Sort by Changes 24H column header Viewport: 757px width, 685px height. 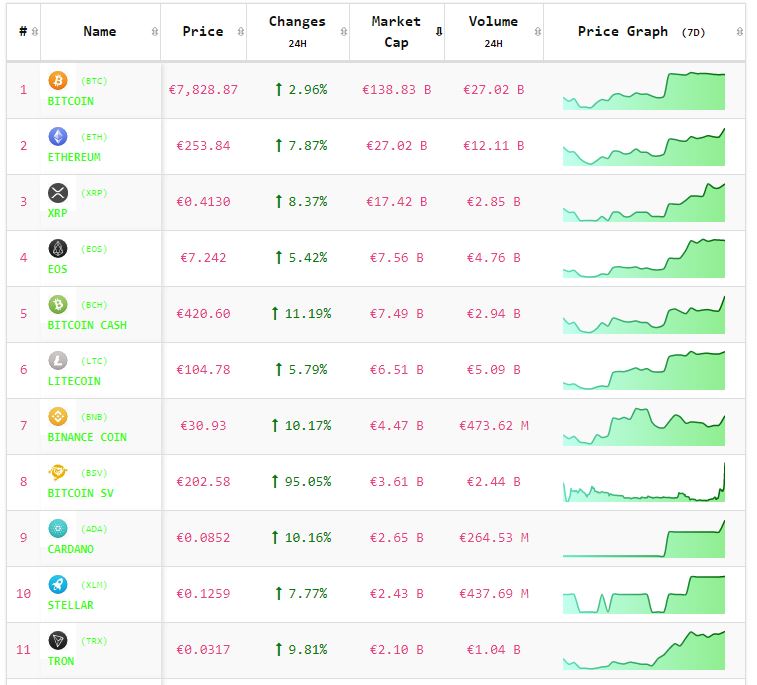[x=297, y=32]
